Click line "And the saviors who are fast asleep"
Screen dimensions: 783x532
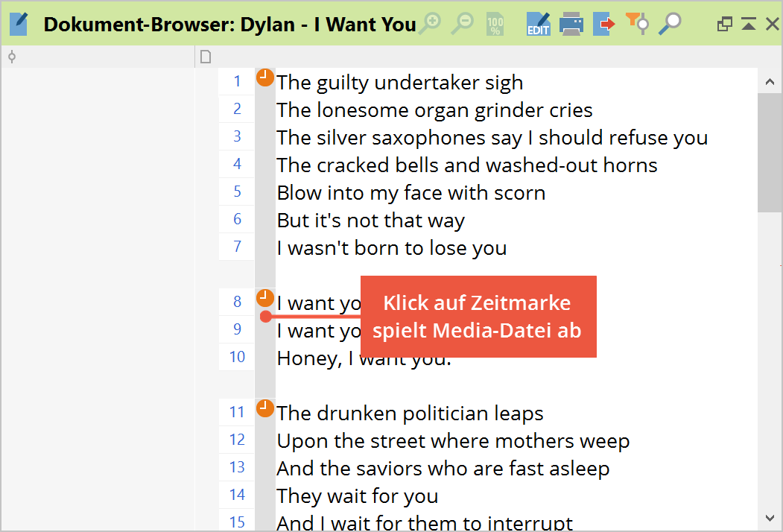tap(443, 469)
